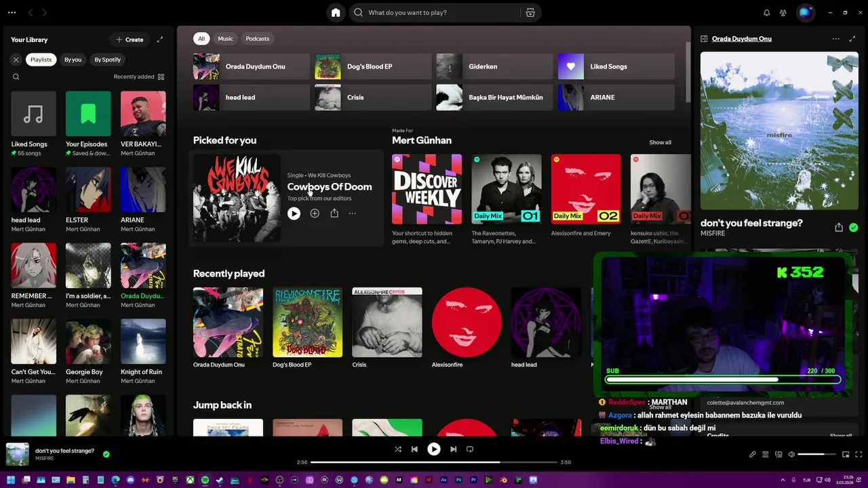Open Başka Bir Hayat Mümkün tile
Screen dimensions: 868x488
click(x=494, y=97)
